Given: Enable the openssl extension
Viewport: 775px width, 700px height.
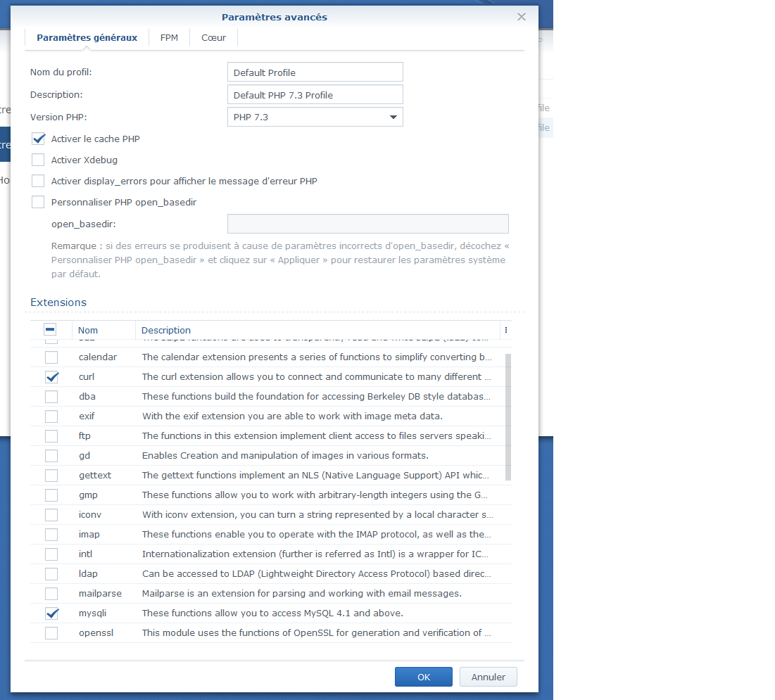Looking at the screenshot, I should 51,633.
